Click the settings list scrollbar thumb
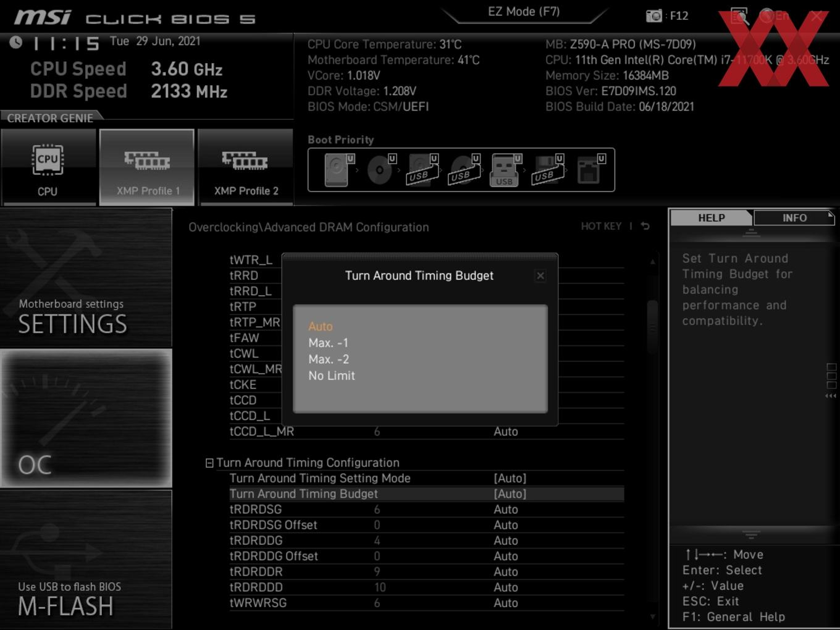This screenshot has width=840, height=630. [x=652, y=327]
